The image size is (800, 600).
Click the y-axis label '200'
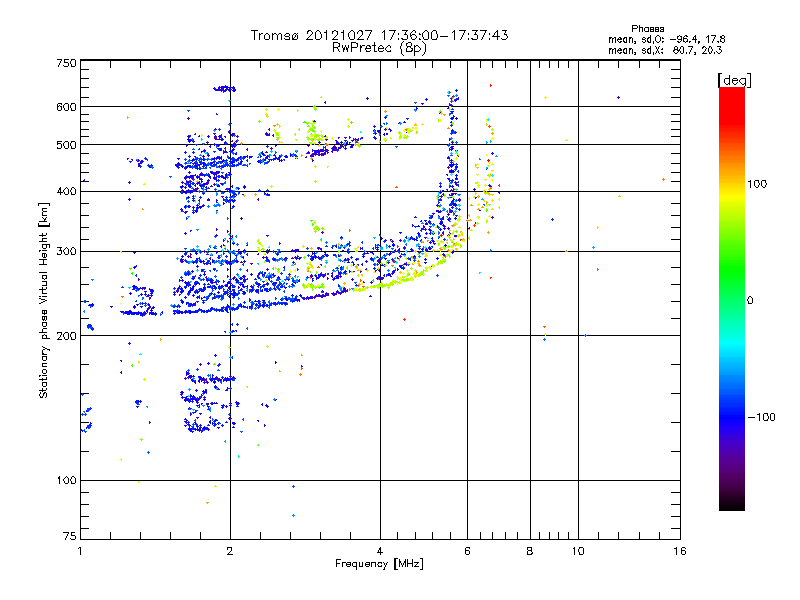click(x=66, y=336)
